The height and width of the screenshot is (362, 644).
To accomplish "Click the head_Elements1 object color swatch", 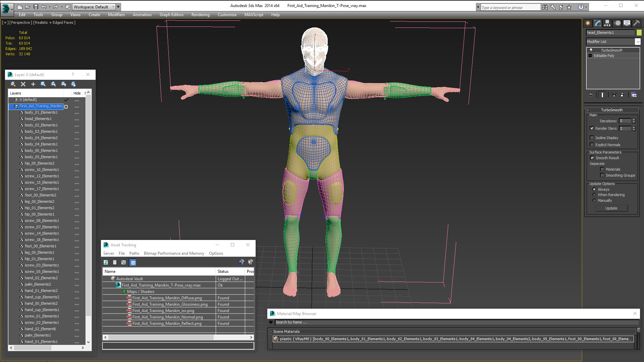I will (x=639, y=33).
